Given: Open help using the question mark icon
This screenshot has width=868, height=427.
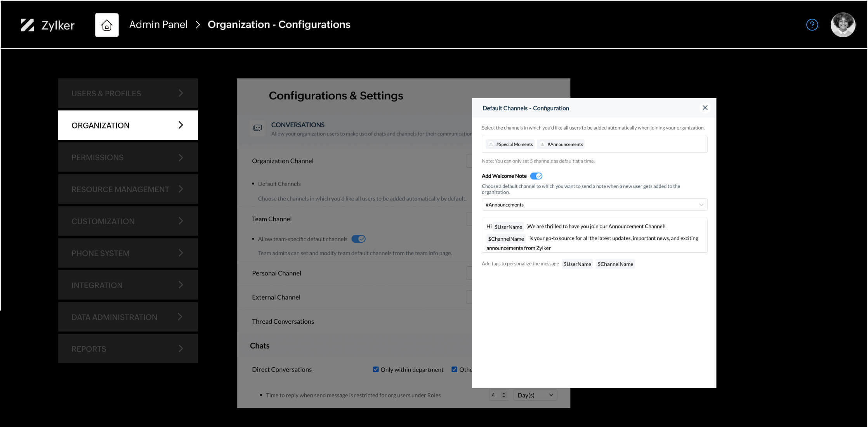Looking at the screenshot, I should tap(812, 24).
